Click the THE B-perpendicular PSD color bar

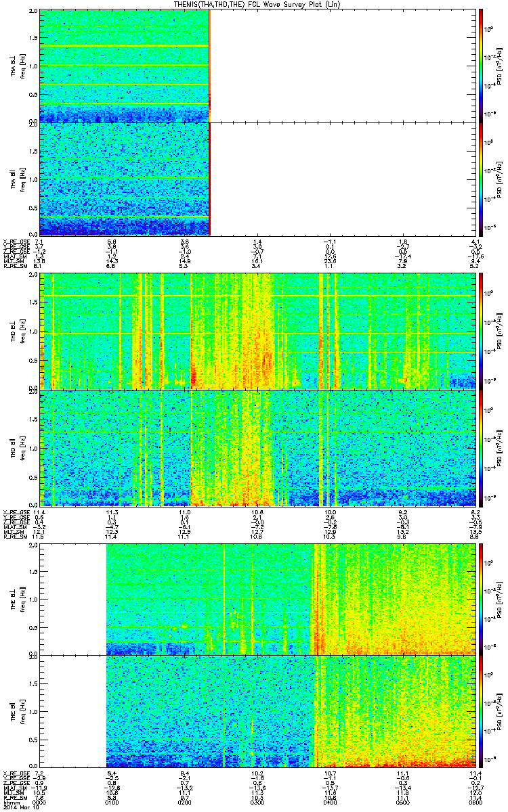click(x=481, y=599)
